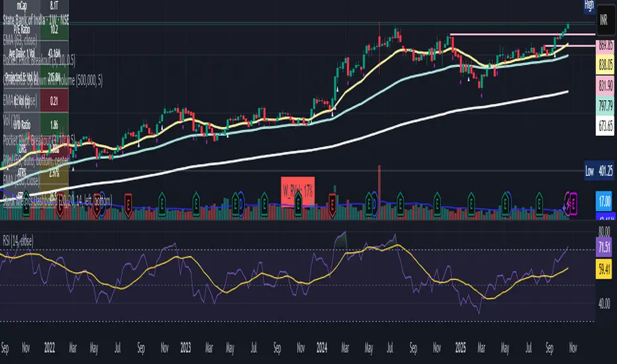Select the earnings marker near August 2024
Viewport: 617px width, 364px height.
point(400,204)
